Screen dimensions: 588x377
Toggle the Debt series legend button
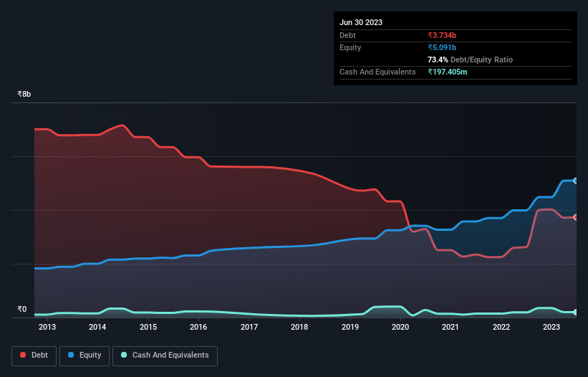(34, 355)
